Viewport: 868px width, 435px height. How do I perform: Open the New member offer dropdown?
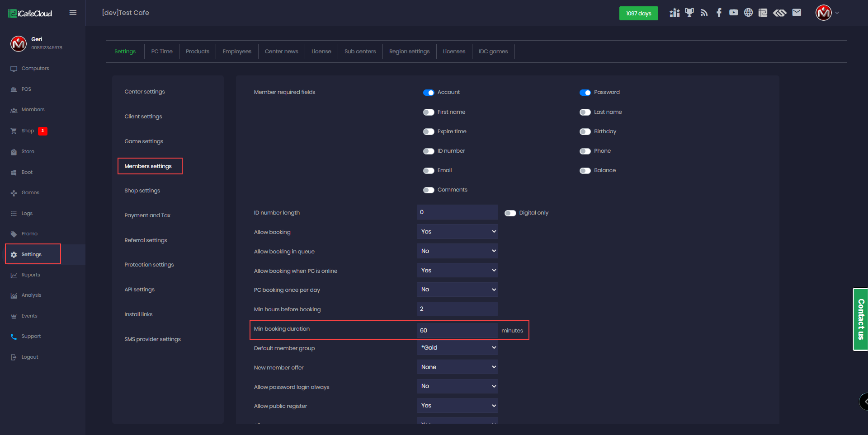457,367
